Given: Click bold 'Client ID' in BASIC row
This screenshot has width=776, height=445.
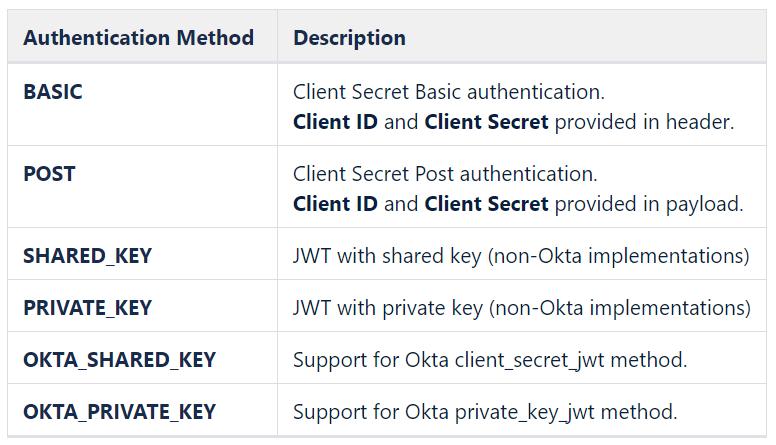Looking at the screenshot, I should pyautogui.click(x=335, y=122).
